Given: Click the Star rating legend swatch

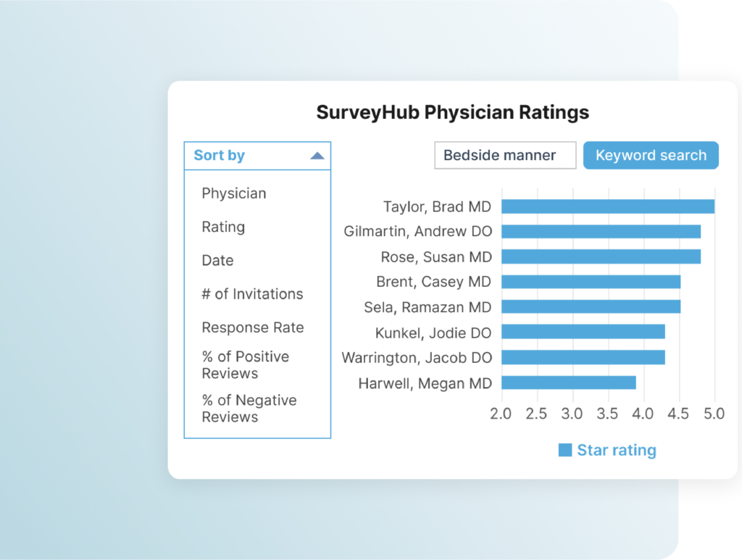Looking at the screenshot, I should click(x=564, y=450).
